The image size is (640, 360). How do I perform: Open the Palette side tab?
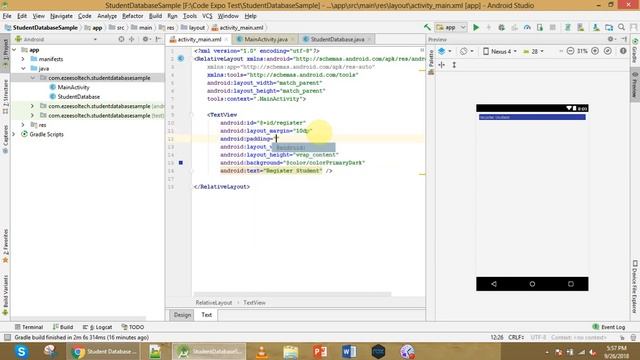pos(431,62)
